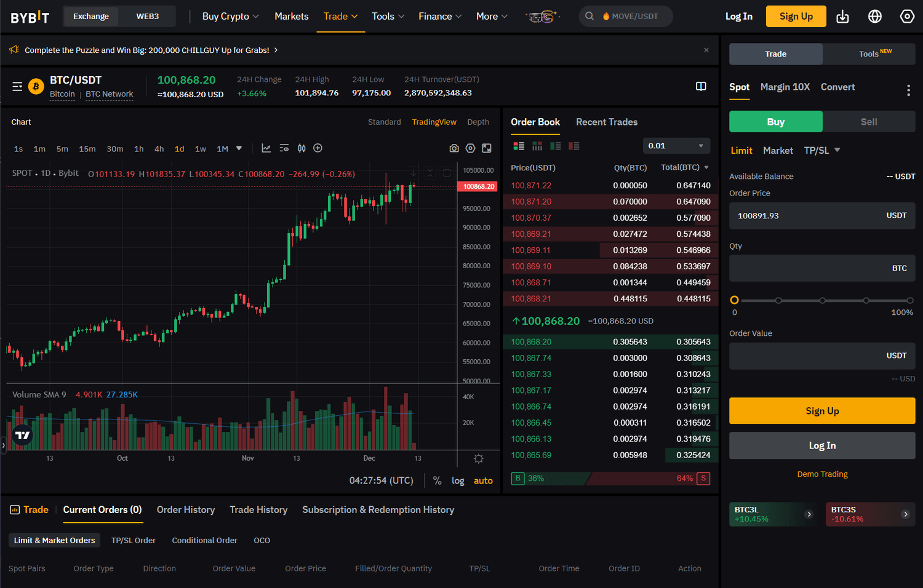
Task: Click the chart settings list icon
Action: coord(284,148)
